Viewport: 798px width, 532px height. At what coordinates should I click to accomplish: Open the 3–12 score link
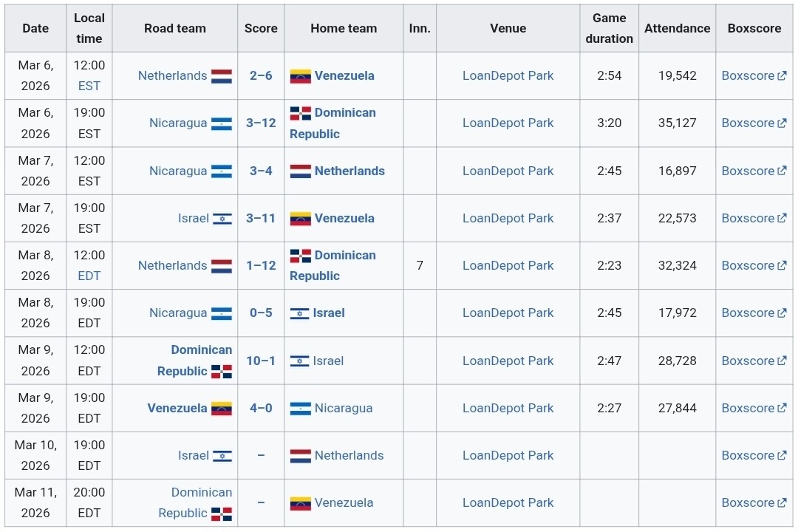[261, 123]
